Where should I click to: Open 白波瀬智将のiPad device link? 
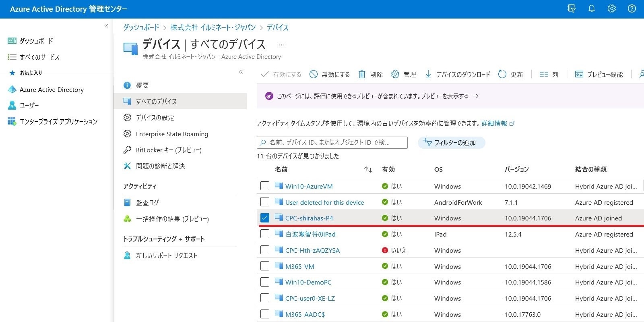[310, 234]
